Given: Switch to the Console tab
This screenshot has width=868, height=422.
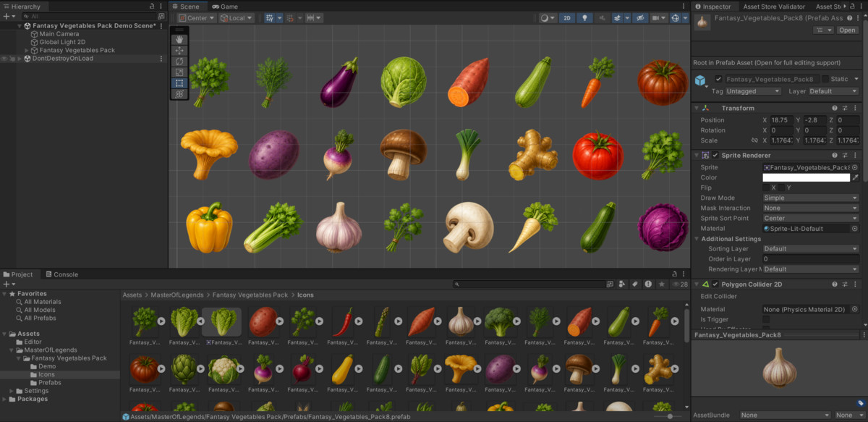Looking at the screenshot, I should [62, 274].
